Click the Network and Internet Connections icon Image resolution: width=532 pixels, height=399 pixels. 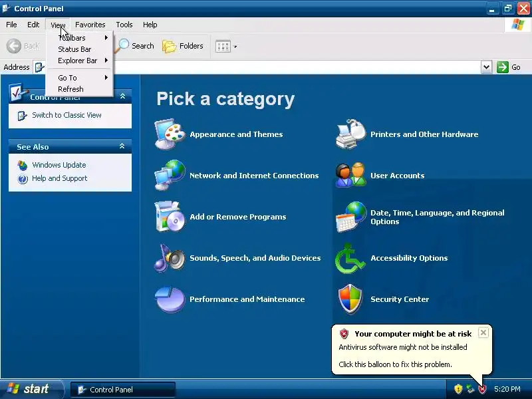170,175
